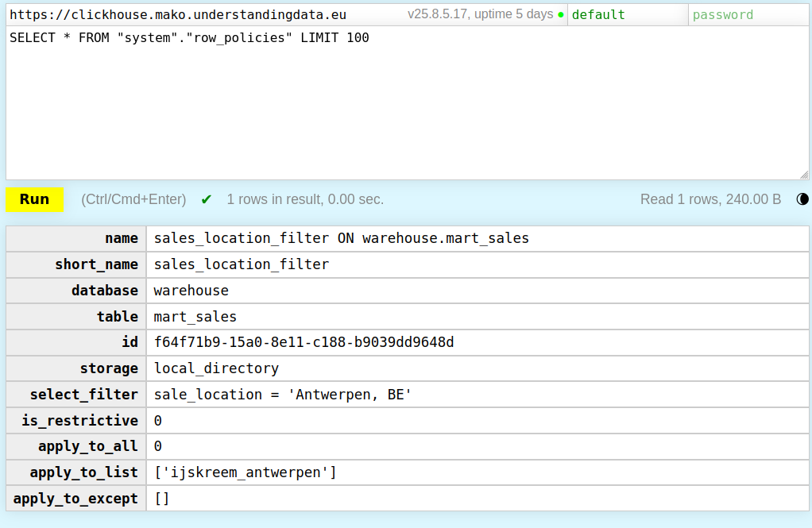Click the yellow Run button
The image size is (812, 528).
point(34,199)
